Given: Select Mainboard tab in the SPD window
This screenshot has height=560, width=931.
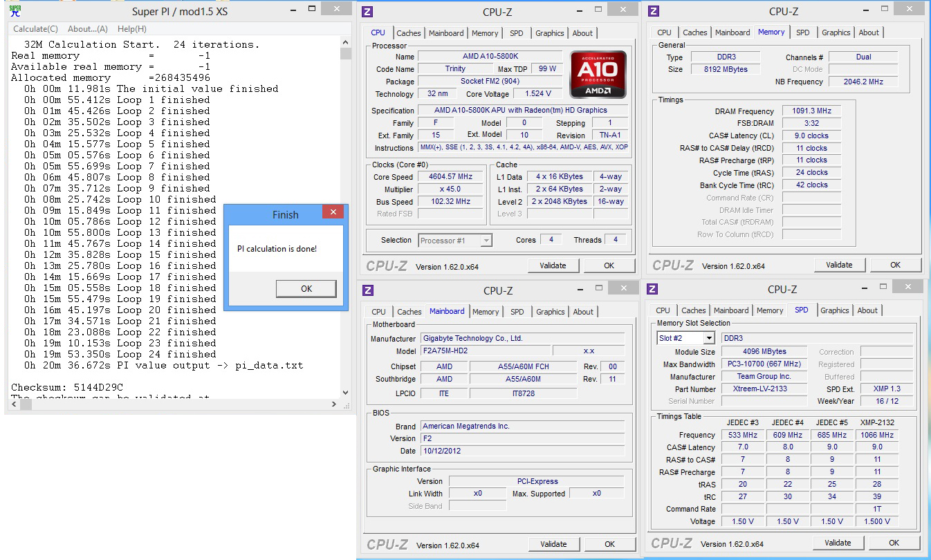Looking at the screenshot, I should click(731, 310).
